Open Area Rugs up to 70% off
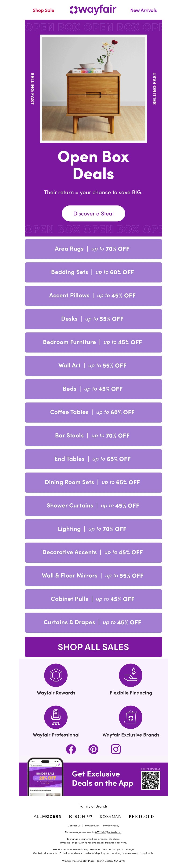 click(93, 249)
